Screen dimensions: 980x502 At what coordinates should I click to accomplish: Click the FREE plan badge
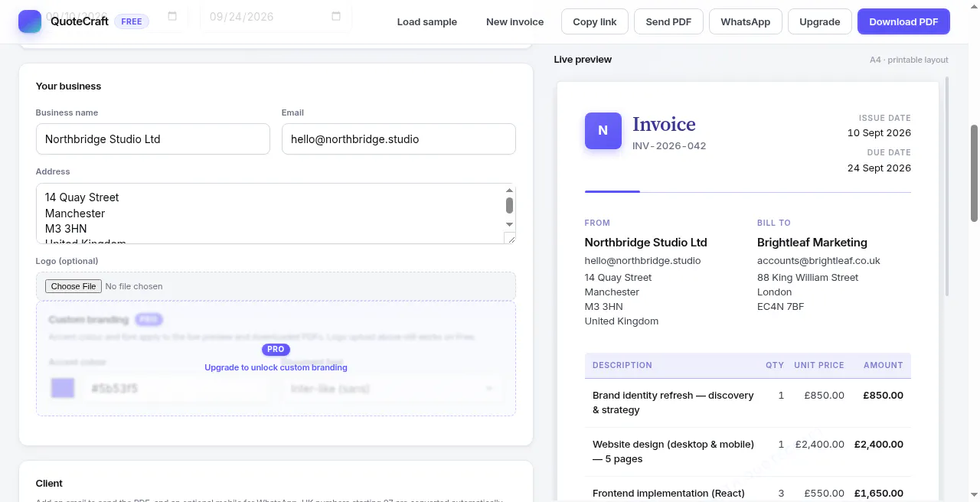[132, 21]
